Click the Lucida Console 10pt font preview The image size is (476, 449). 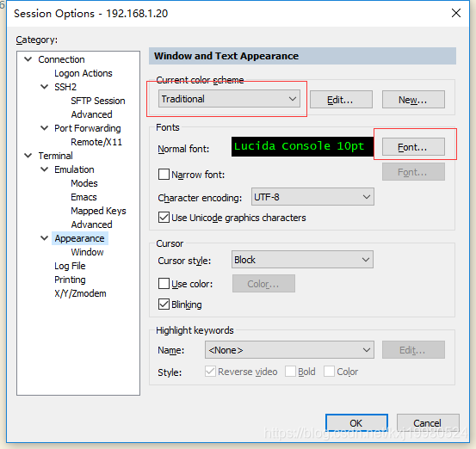[x=302, y=146]
